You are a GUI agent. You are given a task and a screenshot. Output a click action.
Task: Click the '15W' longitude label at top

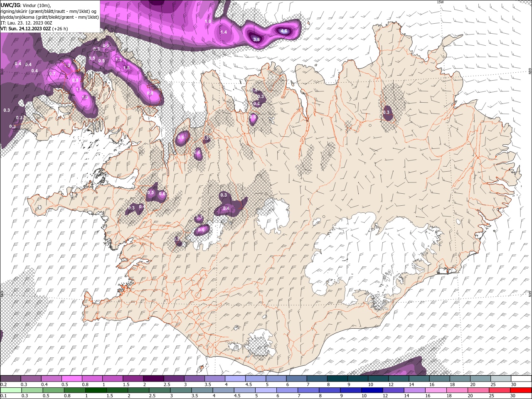441,2
